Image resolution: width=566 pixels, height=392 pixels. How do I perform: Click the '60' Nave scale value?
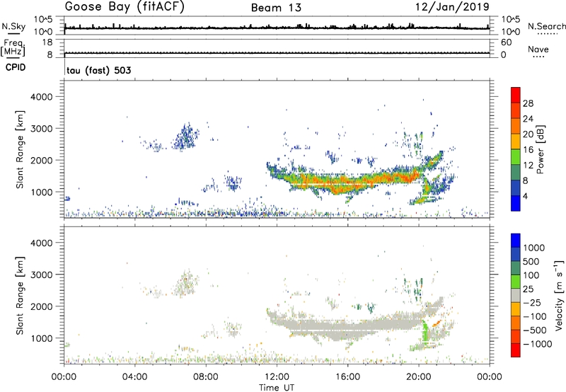pos(506,42)
